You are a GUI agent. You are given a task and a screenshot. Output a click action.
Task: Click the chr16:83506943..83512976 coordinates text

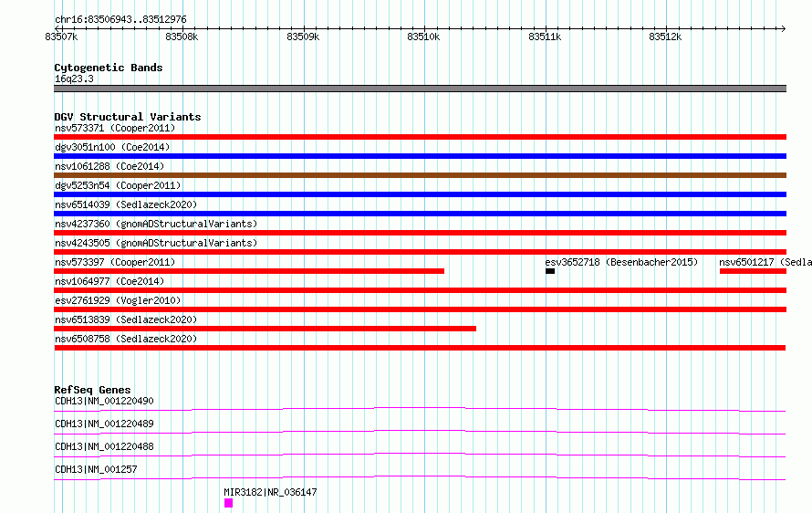click(x=120, y=19)
